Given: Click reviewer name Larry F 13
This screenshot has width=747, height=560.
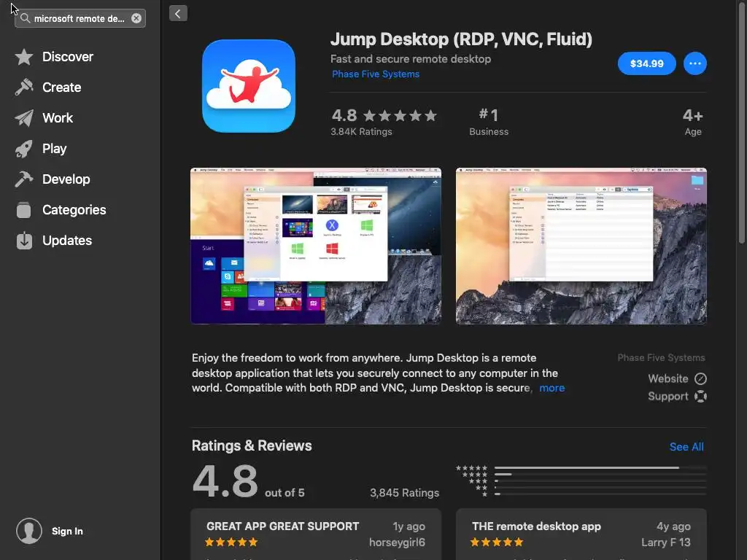Looking at the screenshot, I should 665,542.
